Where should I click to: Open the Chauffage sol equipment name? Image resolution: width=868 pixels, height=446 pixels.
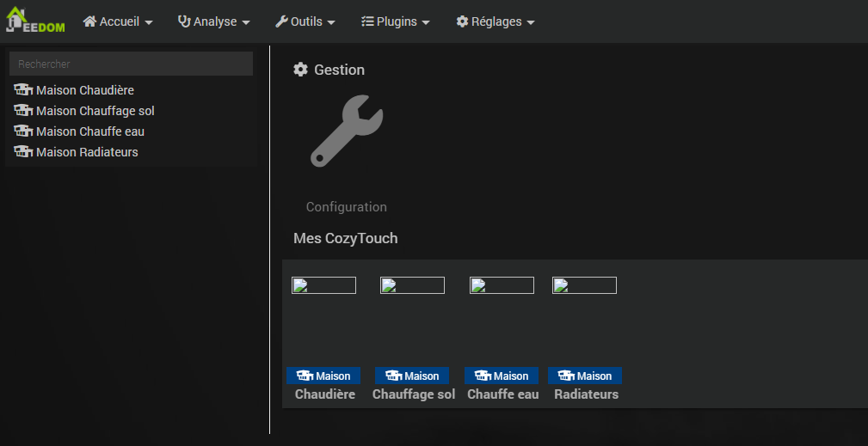[414, 394]
